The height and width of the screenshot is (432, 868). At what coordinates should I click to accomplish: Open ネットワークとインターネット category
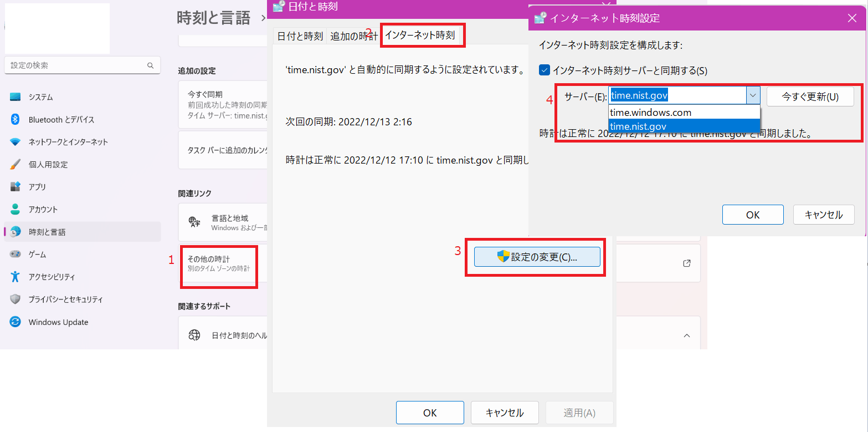tap(82, 142)
